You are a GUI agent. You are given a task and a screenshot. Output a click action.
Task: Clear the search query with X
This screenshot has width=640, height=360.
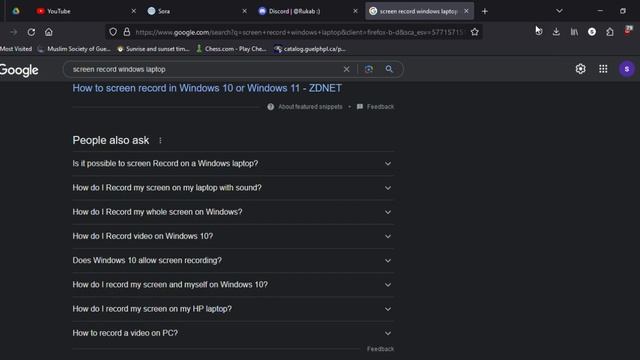pos(347,69)
